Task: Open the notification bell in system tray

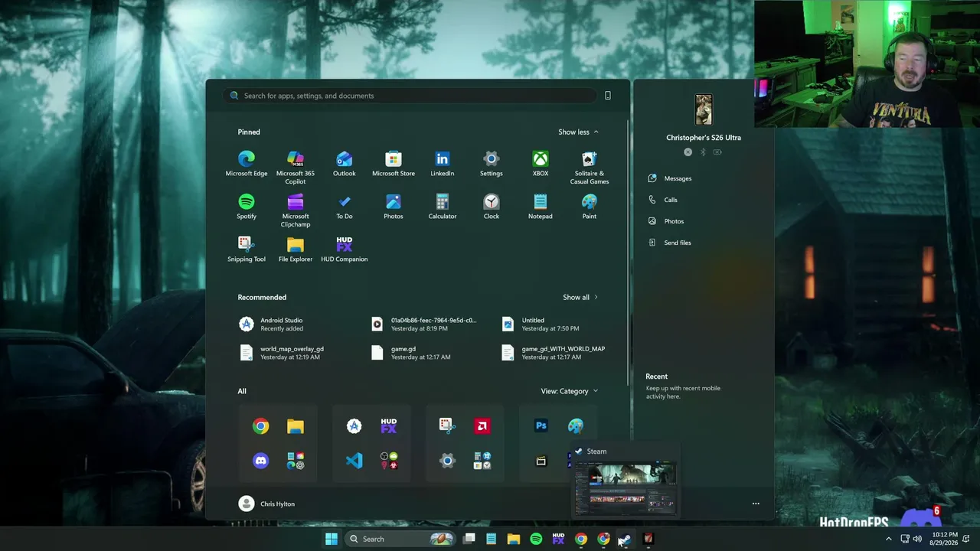Action: pyautogui.click(x=966, y=539)
